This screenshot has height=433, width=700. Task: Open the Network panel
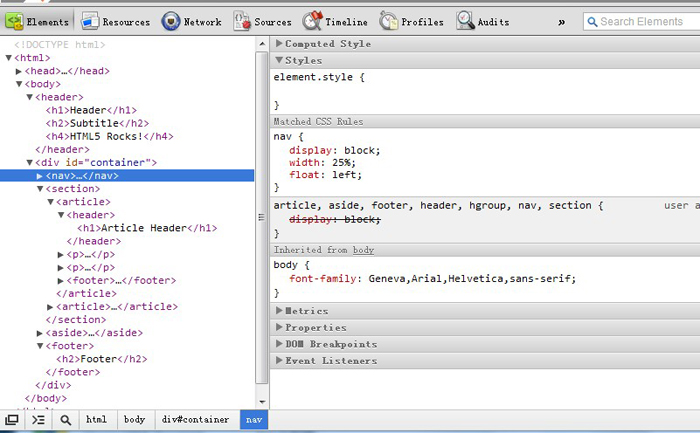pyautogui.click(x=192, y=21)
